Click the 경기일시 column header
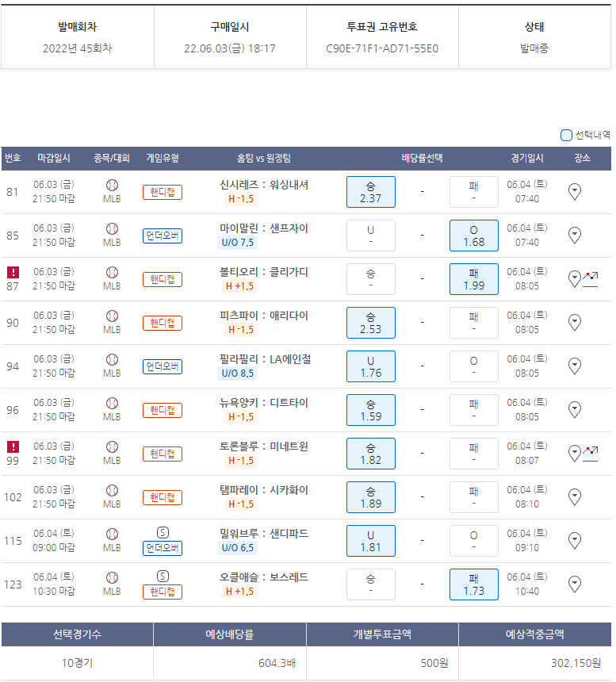The image size is (616, 682). tap(527, 158)
